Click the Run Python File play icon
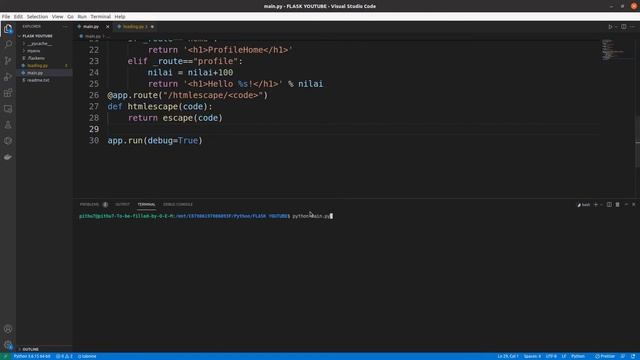The image size is (640, 360). point(610,27)
